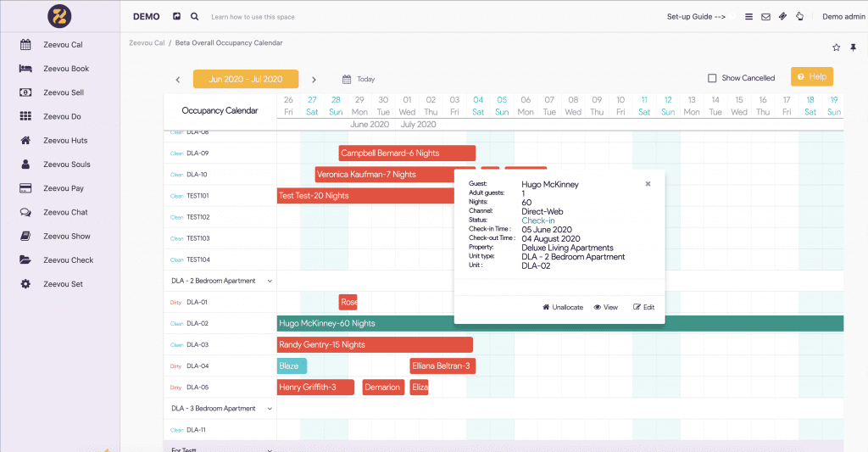868x452 pixels.
Task: Click the ticket icon in top bar
Action: (782, 17)
